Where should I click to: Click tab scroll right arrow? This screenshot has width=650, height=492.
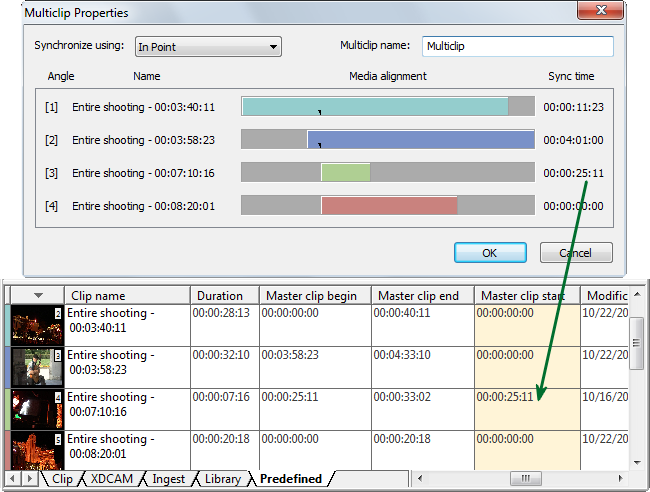(x=29, y=479)
